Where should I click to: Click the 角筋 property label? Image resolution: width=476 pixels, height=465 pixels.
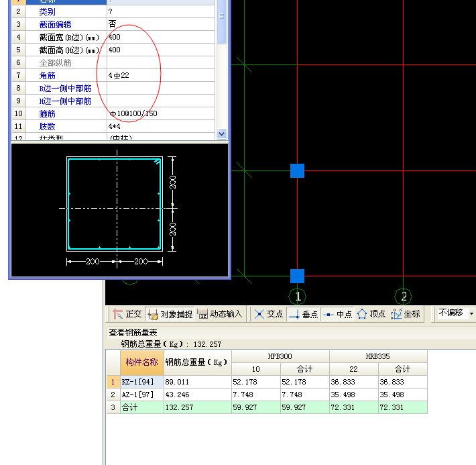[66, 75]
